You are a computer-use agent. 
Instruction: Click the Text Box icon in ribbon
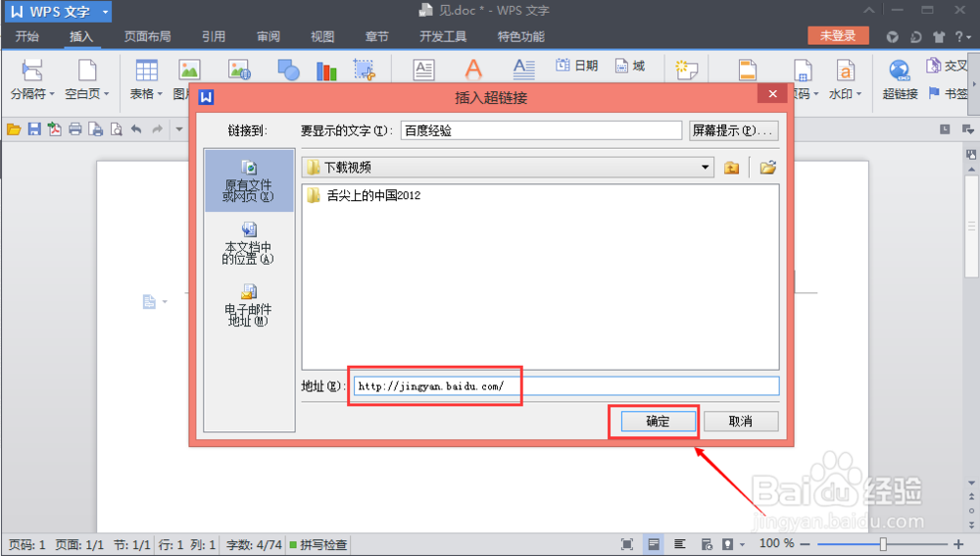[x=423, y=70]
